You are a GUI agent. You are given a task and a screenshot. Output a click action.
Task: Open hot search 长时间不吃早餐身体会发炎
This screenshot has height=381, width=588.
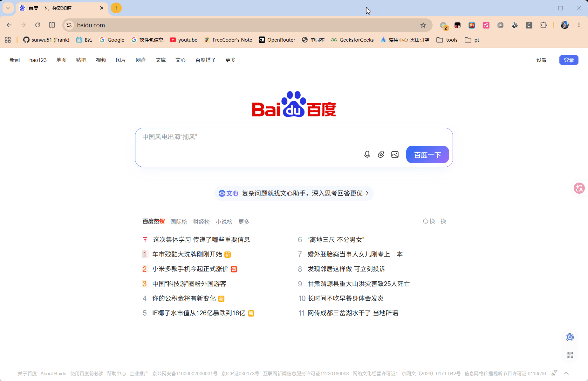pos(345,298)
